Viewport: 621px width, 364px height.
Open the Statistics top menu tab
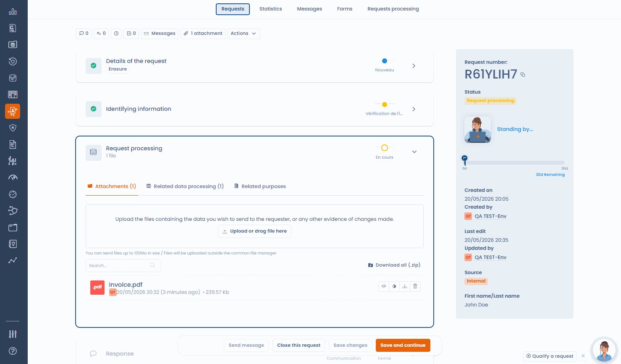click(x=270, y=9)
